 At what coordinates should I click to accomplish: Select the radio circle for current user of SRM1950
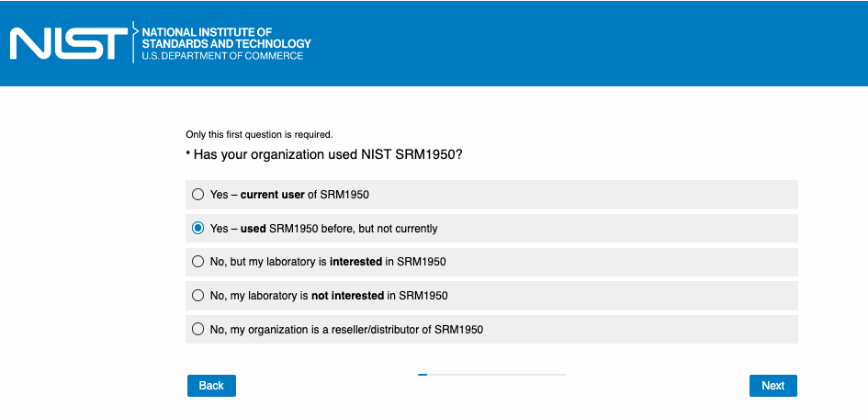point(197,195)
